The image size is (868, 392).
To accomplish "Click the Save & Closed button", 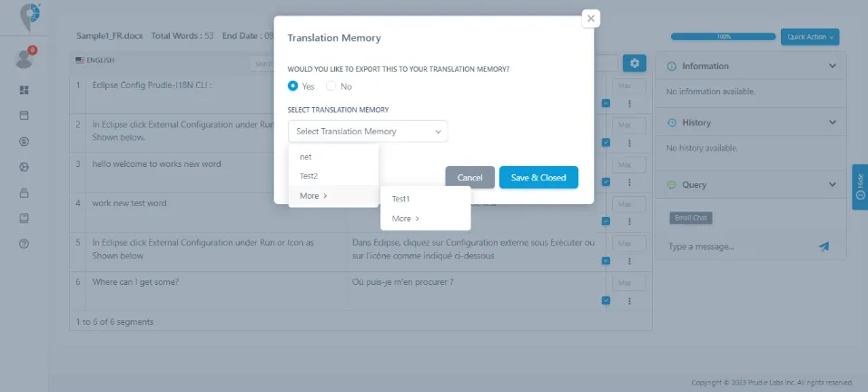I will pyautogui.click(x=538, y=178).
